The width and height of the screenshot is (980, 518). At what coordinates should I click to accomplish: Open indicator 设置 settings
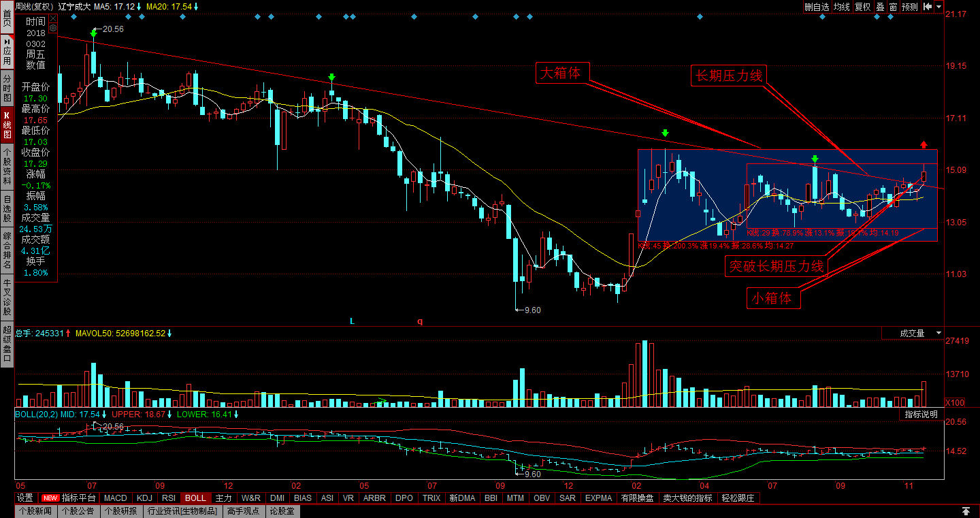pyautogui.click(x=25, y=498)
